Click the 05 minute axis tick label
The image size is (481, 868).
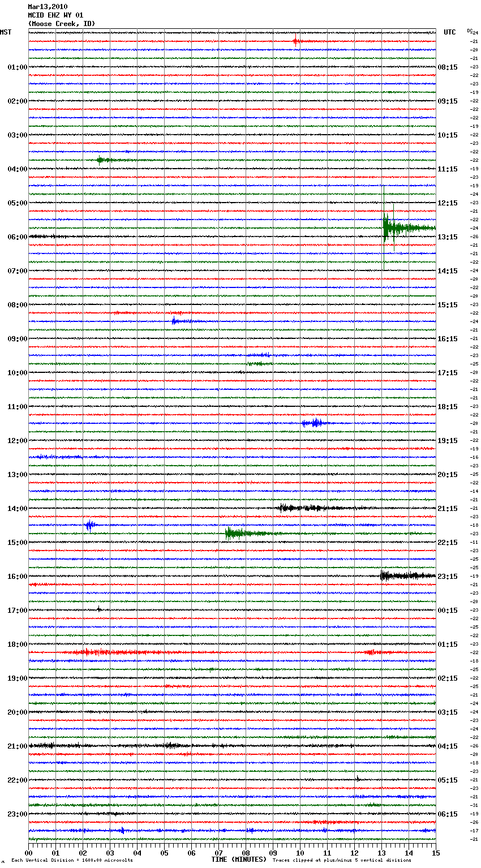pyautogui.click(x=165, y=853)
